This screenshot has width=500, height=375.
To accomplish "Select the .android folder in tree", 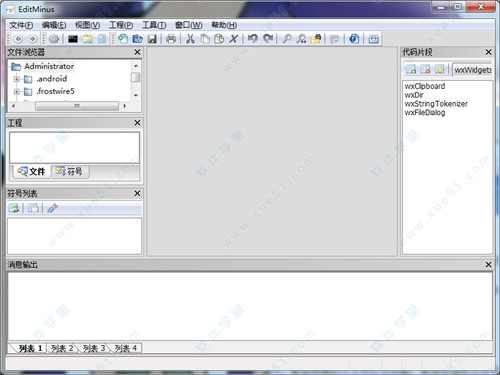I will pos(52,79).
